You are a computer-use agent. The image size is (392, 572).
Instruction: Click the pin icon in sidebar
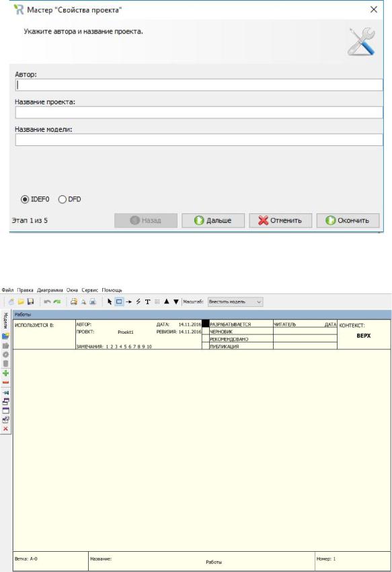(x=5, y=392)
